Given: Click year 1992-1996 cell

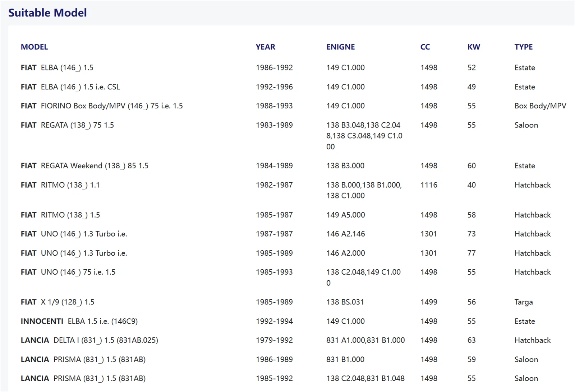Looking at the screenshot, I should pos(274,87).
